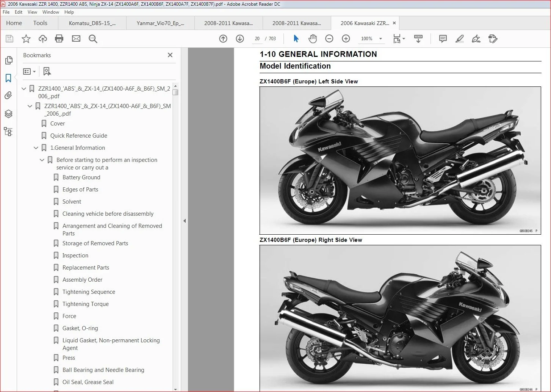
Task: Open the Find text magnifier icon
Action: tap(93, 39)
